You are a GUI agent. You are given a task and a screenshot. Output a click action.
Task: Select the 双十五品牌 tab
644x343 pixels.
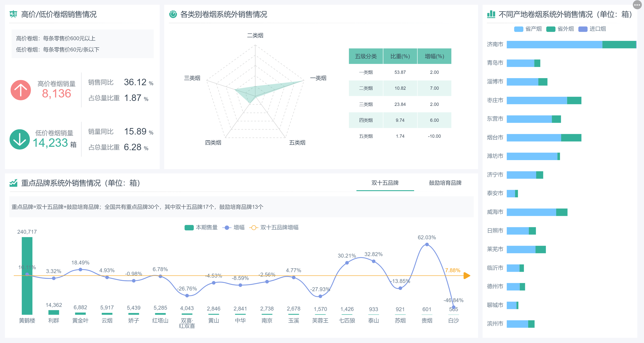coord(385,183)
